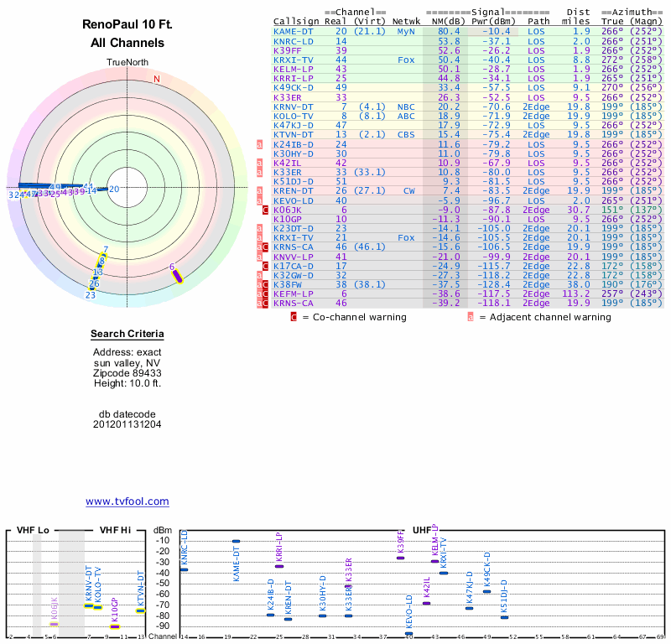
Task: Click the red C icon in the legend
Action: click(x=294, y=317)
